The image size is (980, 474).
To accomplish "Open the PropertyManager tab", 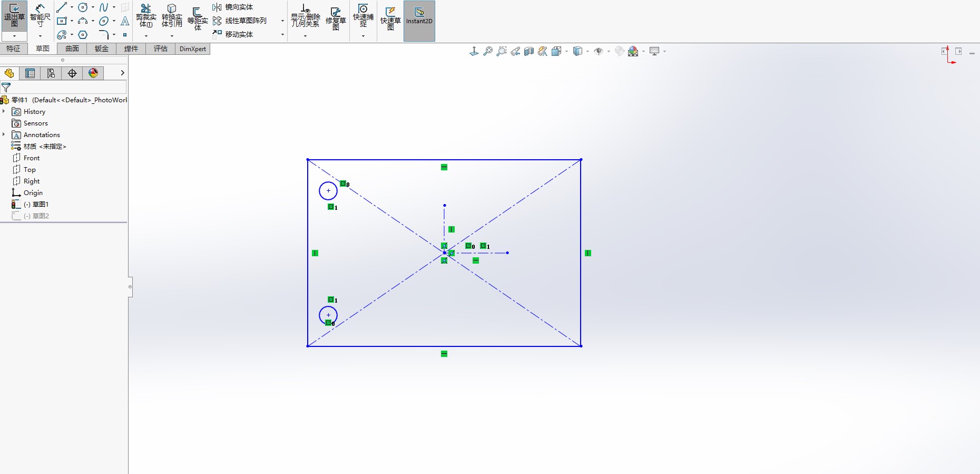I will pyautogui.click(x=30, y=73).
